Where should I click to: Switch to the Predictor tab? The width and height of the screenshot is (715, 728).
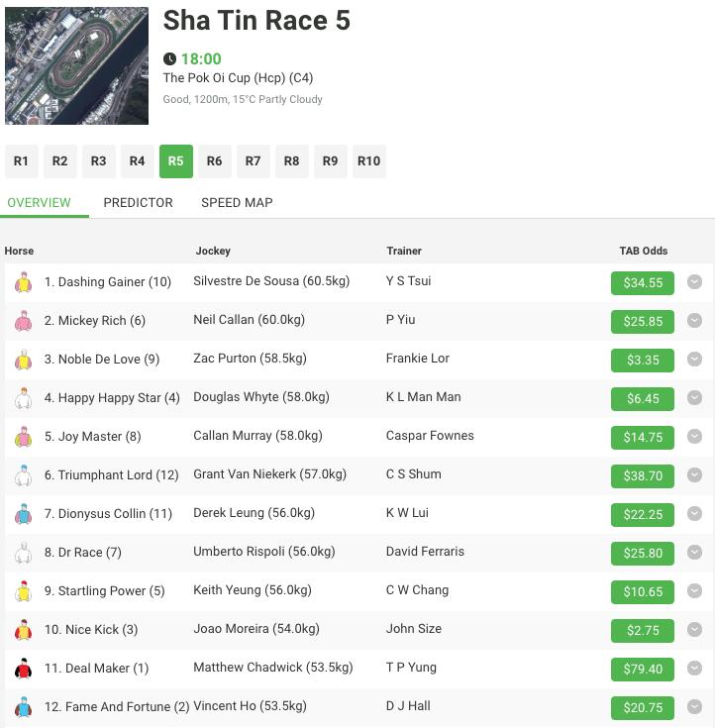(x=138, y=202)
